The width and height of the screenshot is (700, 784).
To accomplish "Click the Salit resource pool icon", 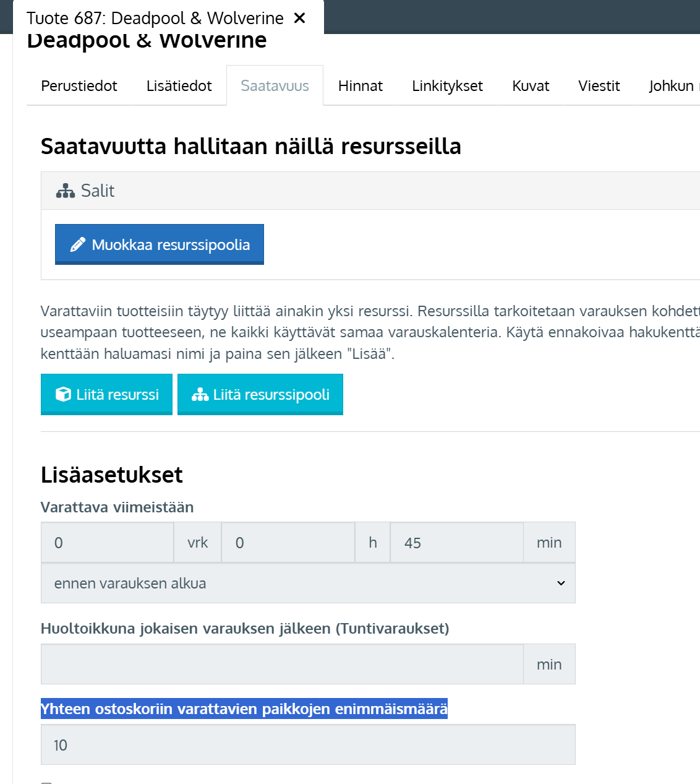I will pyautogui.click(x=65, y=191).
